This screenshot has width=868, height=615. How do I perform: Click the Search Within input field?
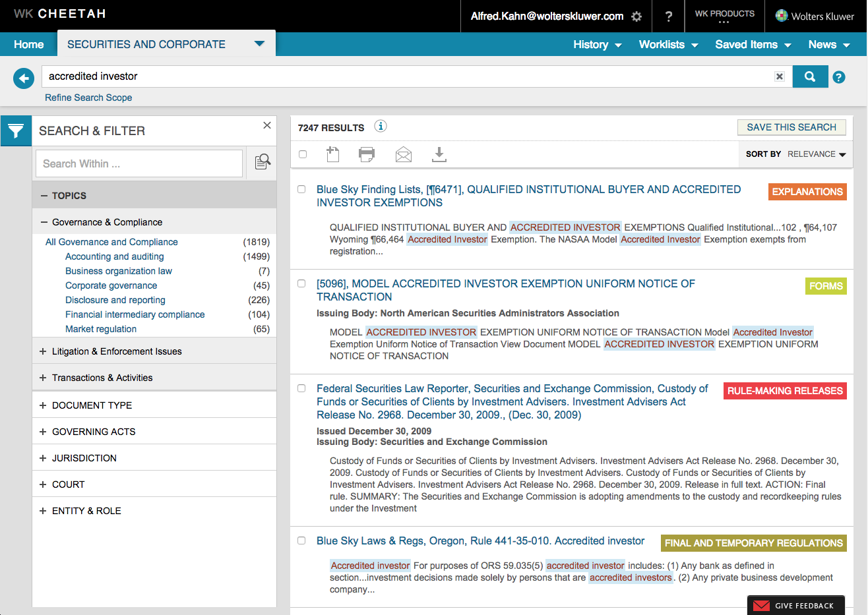(139, 163)
